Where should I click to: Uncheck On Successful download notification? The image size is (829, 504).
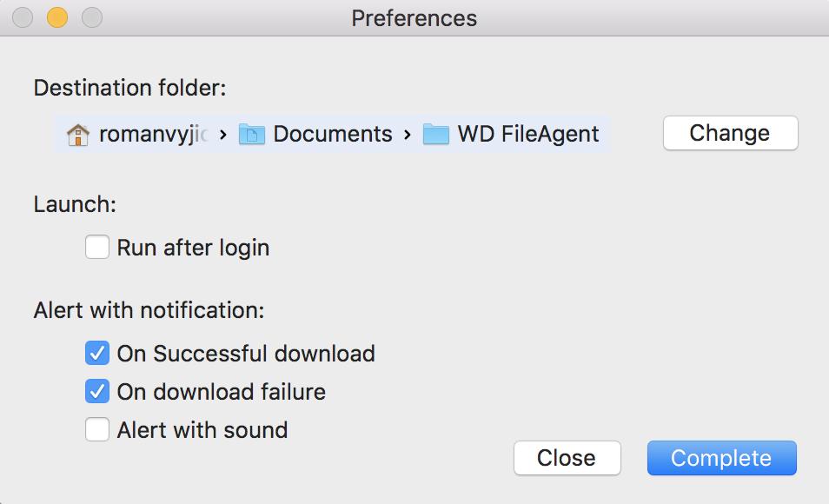pos(97,354)
